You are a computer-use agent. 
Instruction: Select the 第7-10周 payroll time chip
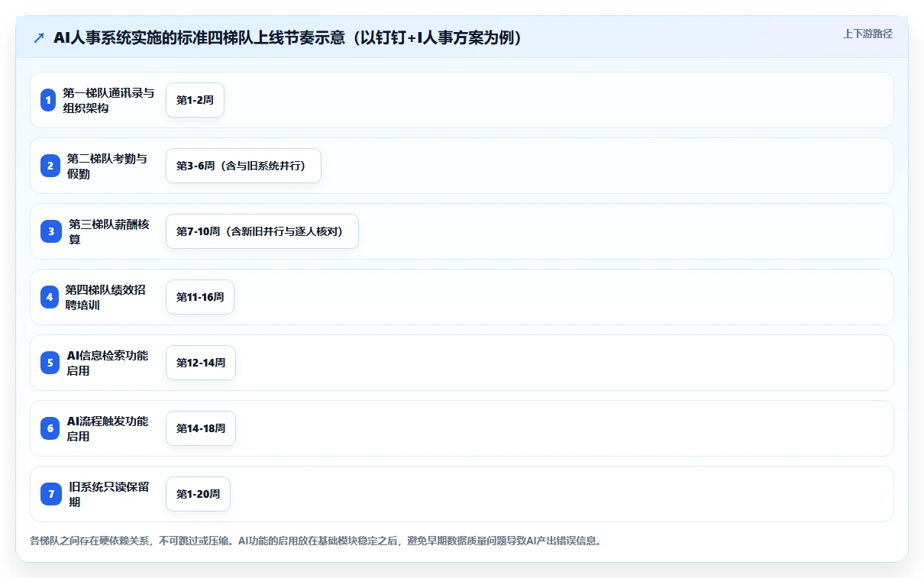click(x=262, y=231)
